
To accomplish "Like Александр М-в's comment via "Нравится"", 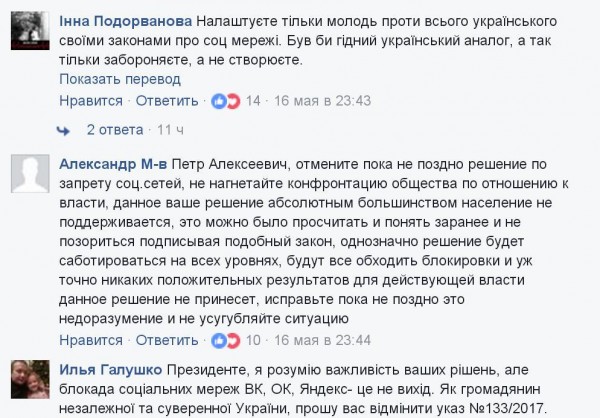I will tap(91, 340).
